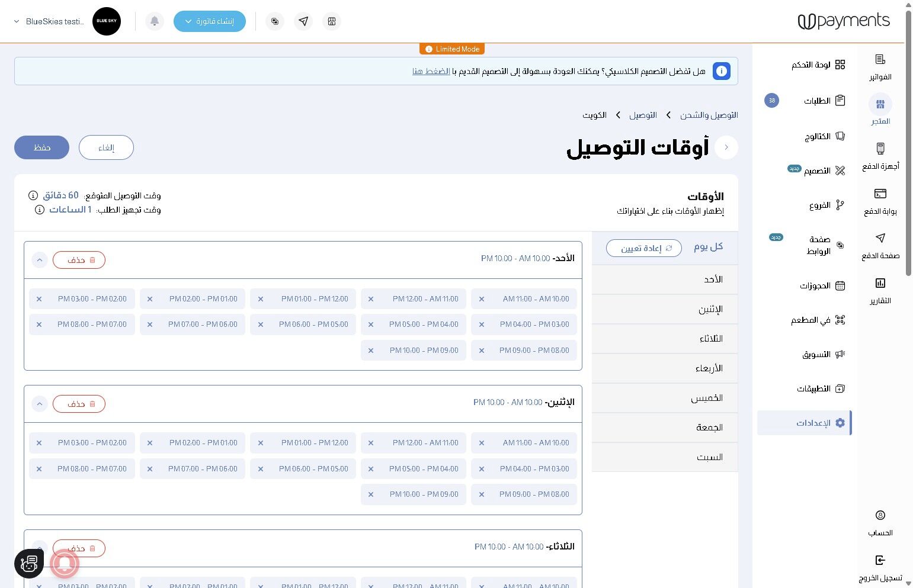The height and width of the screenshot is (588, 913).
Task: Select الإثنين in the days list
Action: (x=665, y=309)
